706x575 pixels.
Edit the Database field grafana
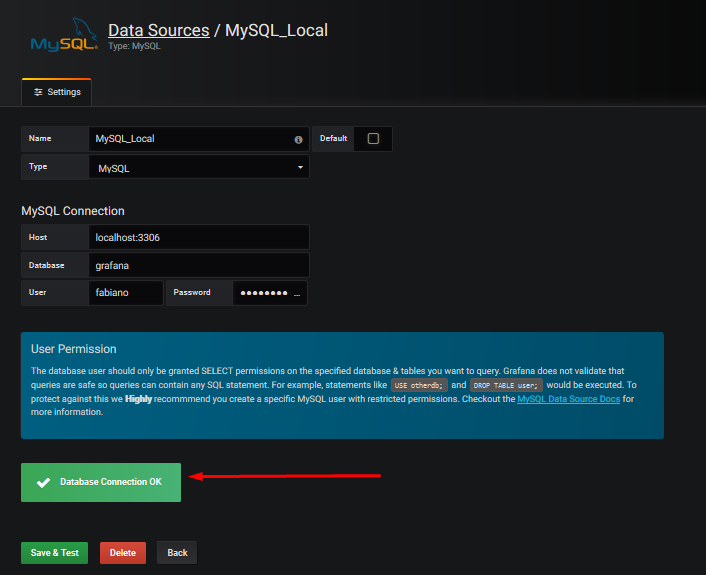(199, 265)
